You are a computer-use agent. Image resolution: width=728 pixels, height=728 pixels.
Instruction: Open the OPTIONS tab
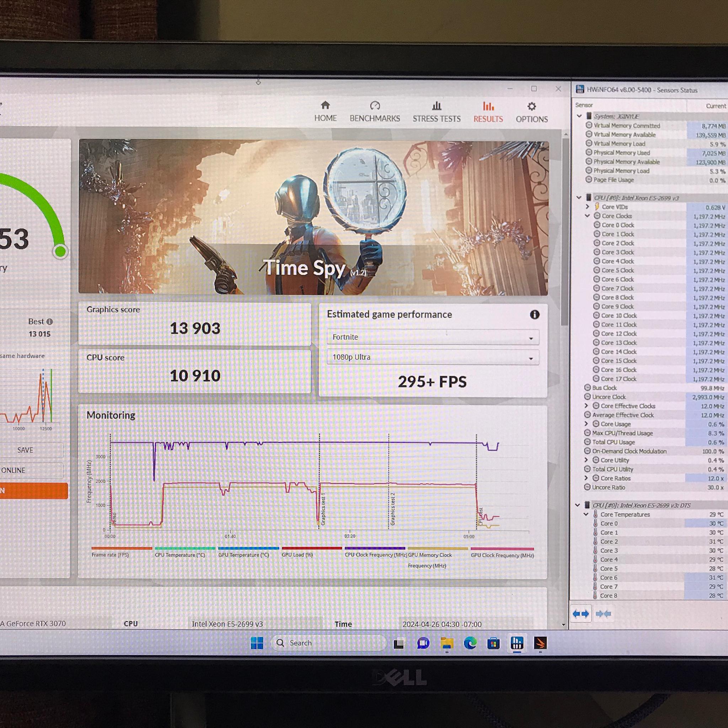[532, 113]
